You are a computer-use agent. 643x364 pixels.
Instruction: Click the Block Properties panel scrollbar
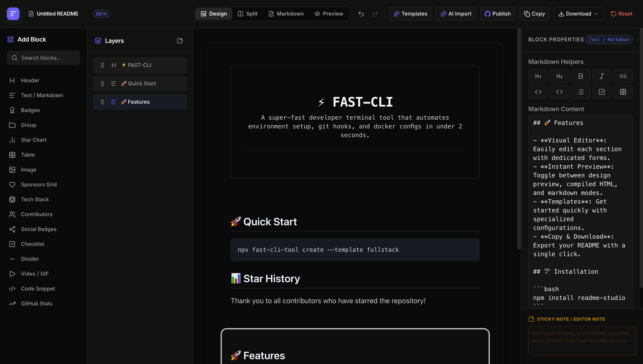[641, 158]
